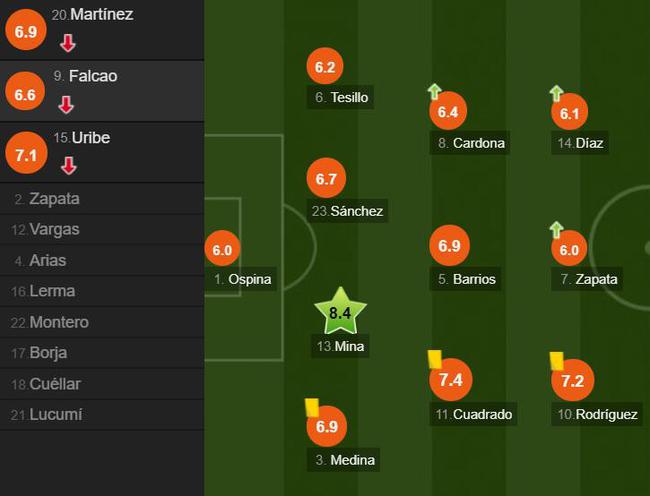Click green arrow on number 7 Zapata
650x496 pixels.
pos(556,230)
